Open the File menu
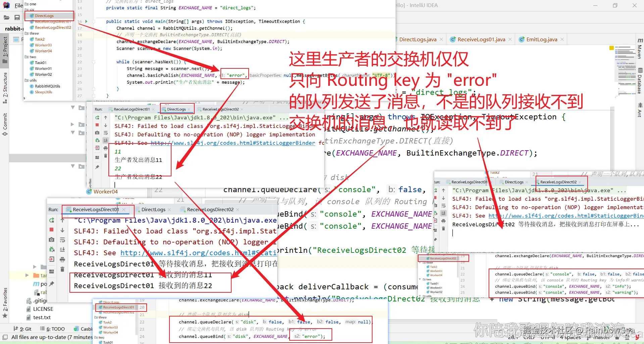The height and width of the screenshot is (344, 644). (x=19, y=5)
